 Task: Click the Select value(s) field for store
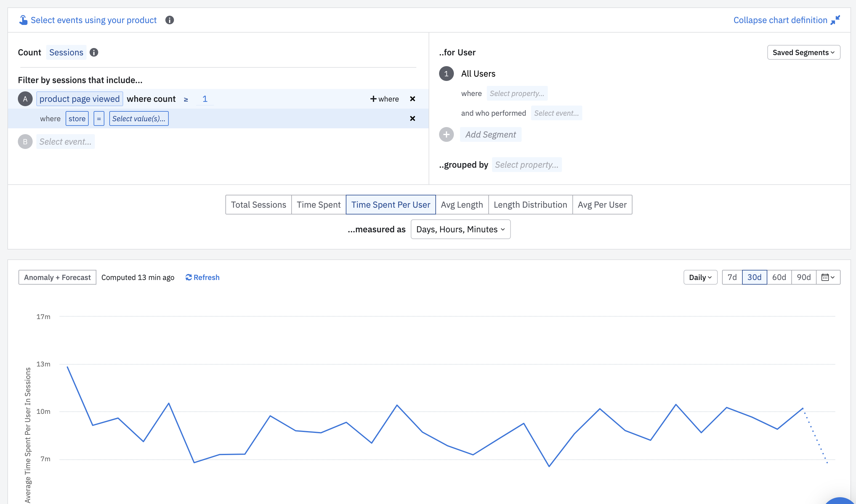point(139,118)
